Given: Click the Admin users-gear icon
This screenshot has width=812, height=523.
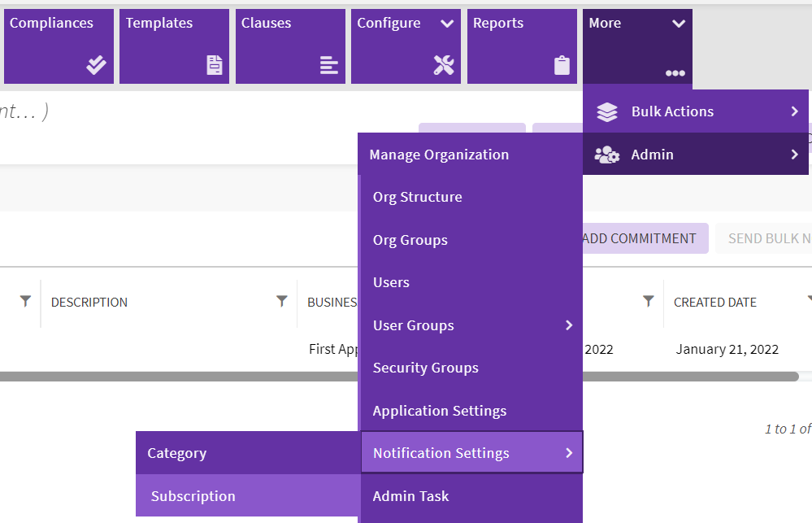Looking at the screenshot, I should coord(607,155).
